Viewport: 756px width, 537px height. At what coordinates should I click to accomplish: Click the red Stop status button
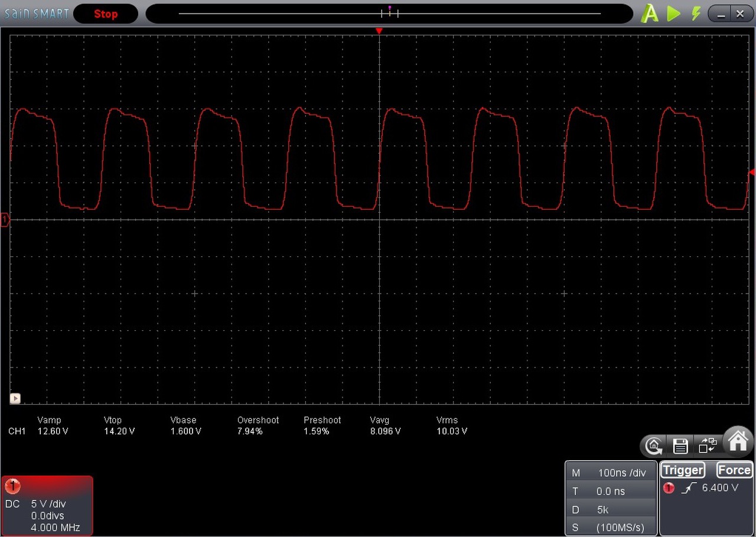click(x=106, y=14)
